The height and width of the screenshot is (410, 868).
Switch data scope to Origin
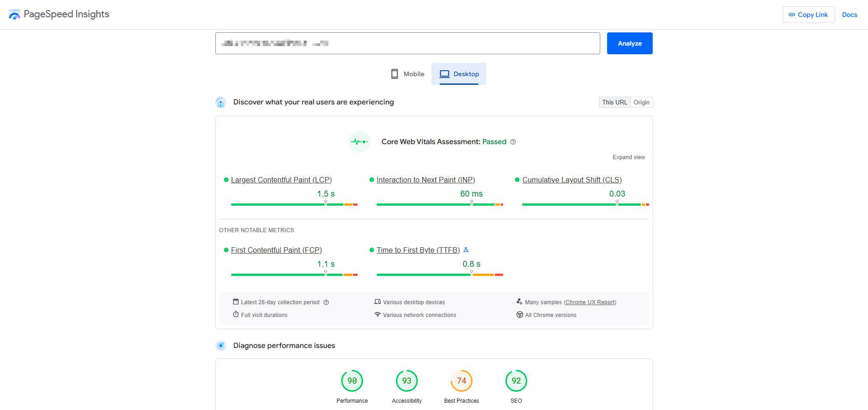coord(641,102)
